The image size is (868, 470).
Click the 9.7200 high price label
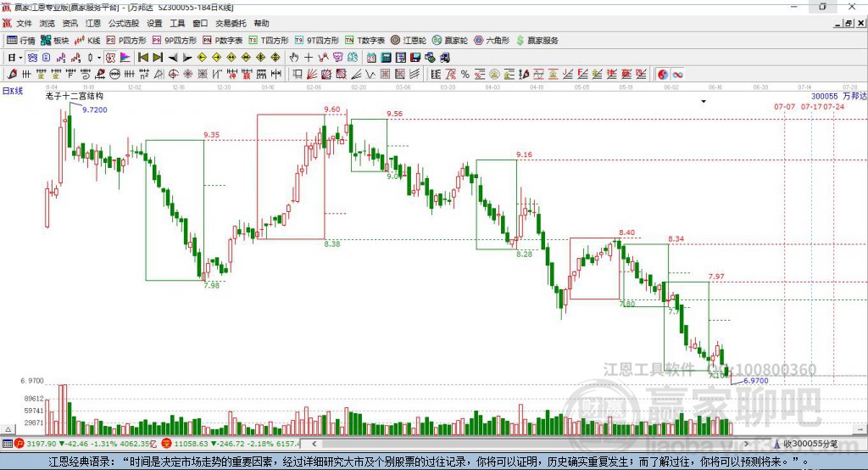(95, 109)
